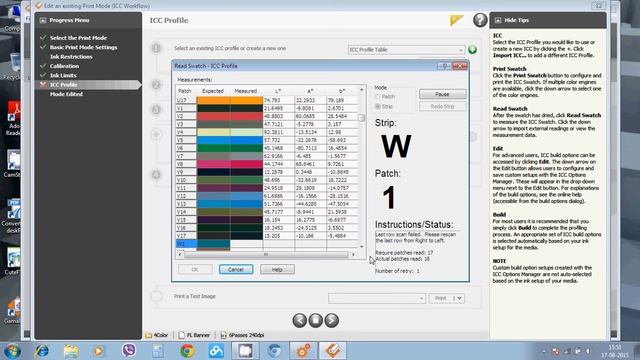Click the OK button in dialog
The height and width of the screenshot is (360, 640).
point(195,269)
